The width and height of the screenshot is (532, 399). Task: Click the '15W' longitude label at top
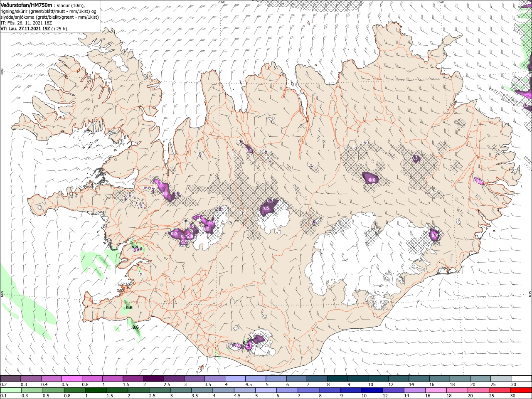point(440,2)
